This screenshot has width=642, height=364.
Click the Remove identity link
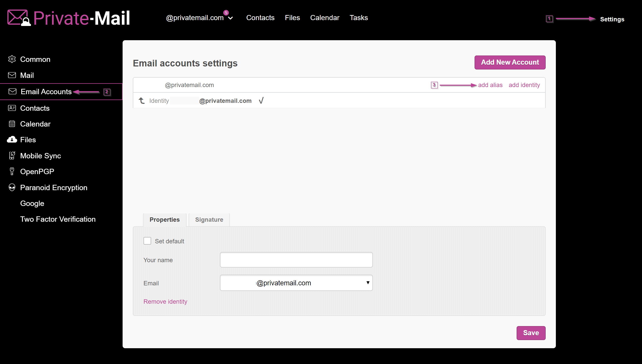(165, 301)
